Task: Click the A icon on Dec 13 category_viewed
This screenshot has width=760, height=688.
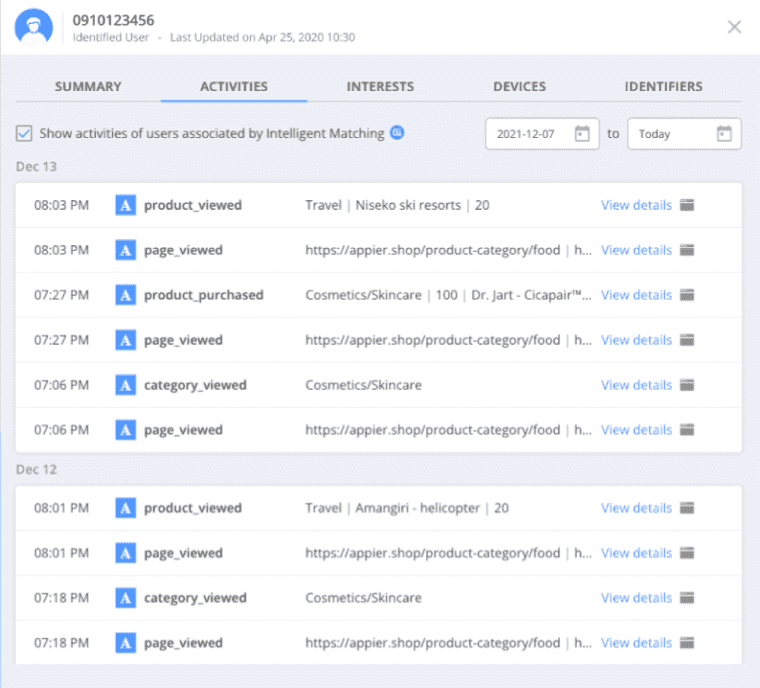Action: [x=126, y=385]
